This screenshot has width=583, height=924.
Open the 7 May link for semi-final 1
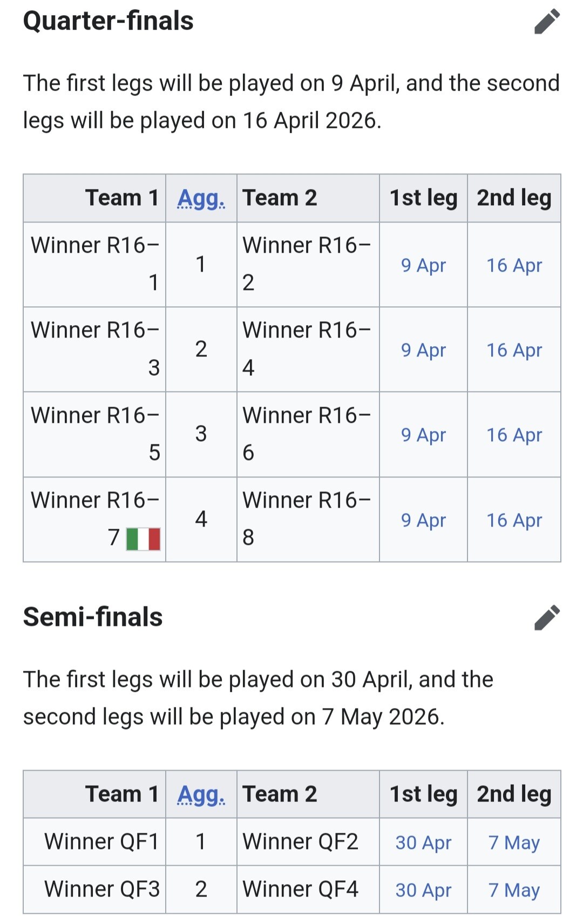514,842
